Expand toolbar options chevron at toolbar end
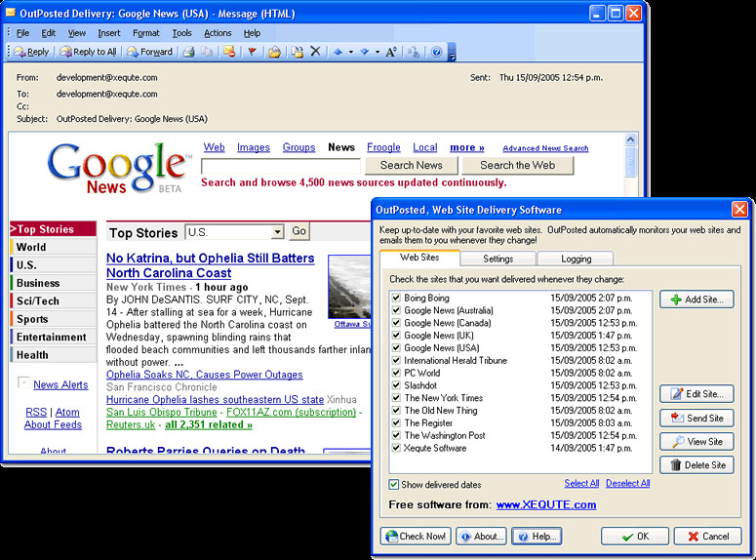 [452, 52]
